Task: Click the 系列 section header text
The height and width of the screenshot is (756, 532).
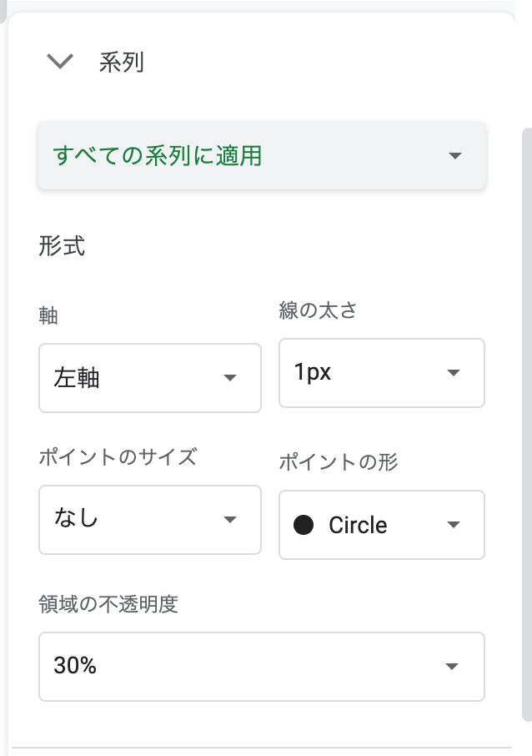Action: [x=122, y=63]
